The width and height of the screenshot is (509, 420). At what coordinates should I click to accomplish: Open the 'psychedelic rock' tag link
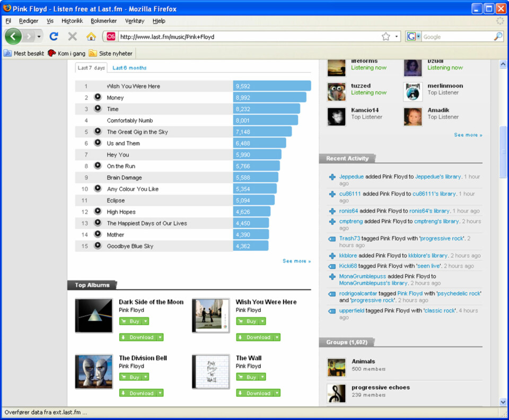click(459, 293)
